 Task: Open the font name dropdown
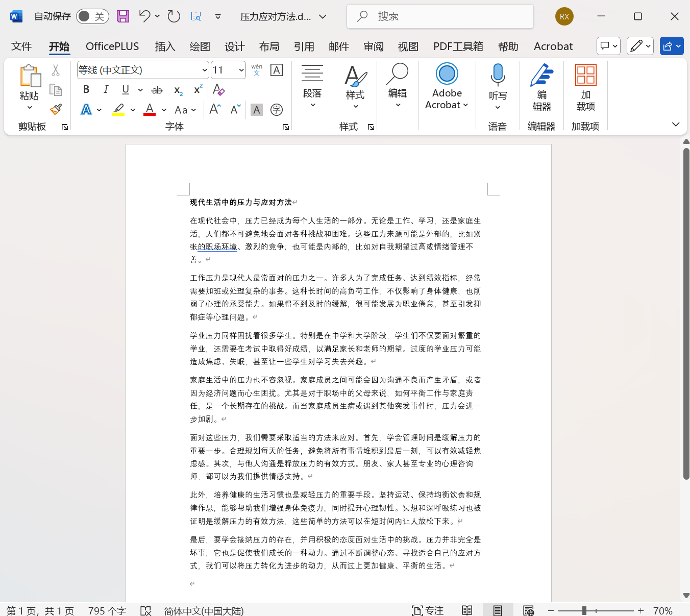click(x=203, y=70)
